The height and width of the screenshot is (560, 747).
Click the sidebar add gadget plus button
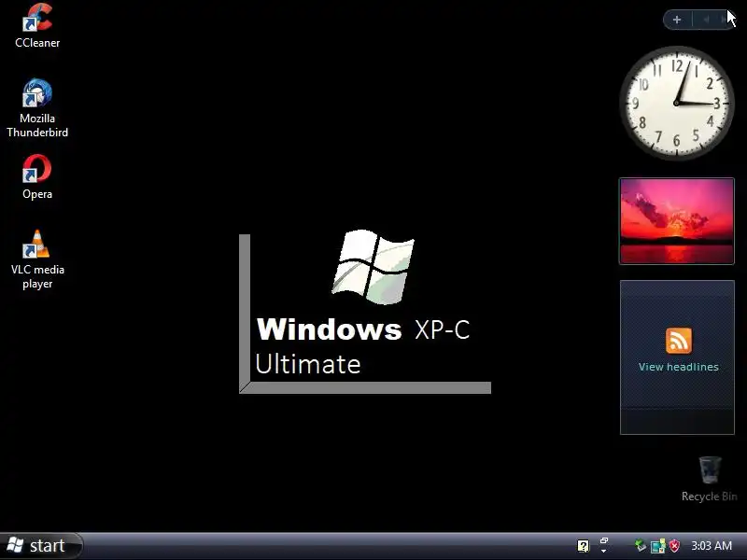click(x=676, y=20)
